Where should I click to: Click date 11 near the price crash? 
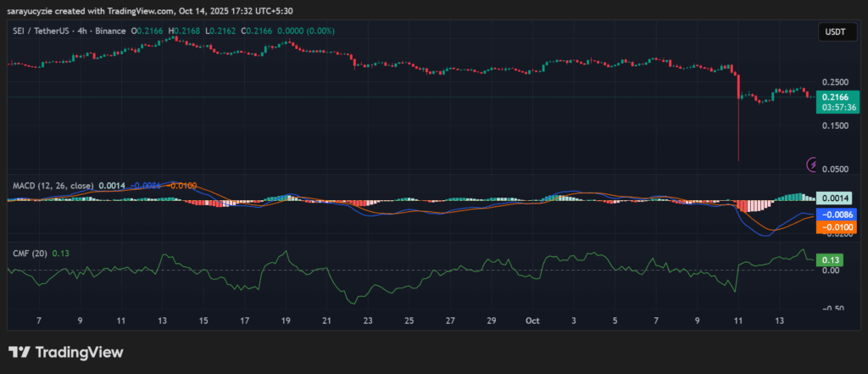tap(737, 321)
